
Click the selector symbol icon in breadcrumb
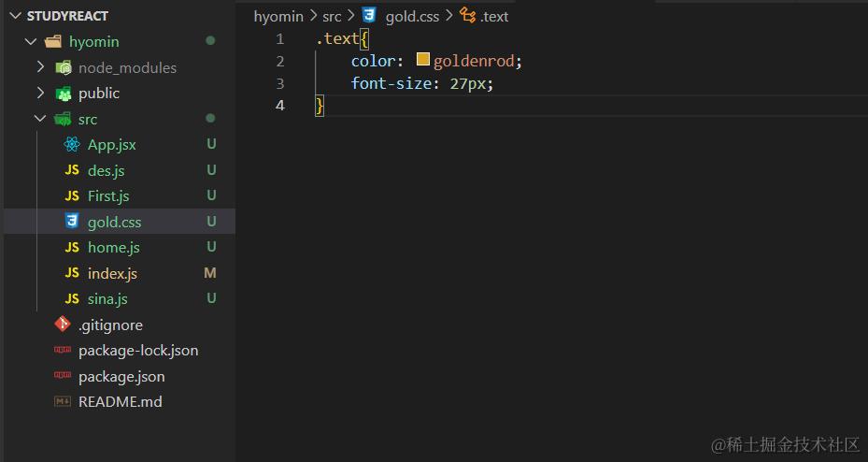point(468,16)
